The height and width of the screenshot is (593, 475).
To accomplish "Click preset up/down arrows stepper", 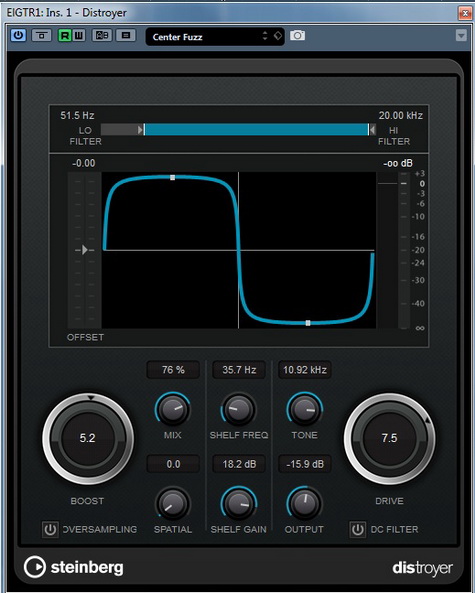I will pyautogui.click(x=265, y=36).
